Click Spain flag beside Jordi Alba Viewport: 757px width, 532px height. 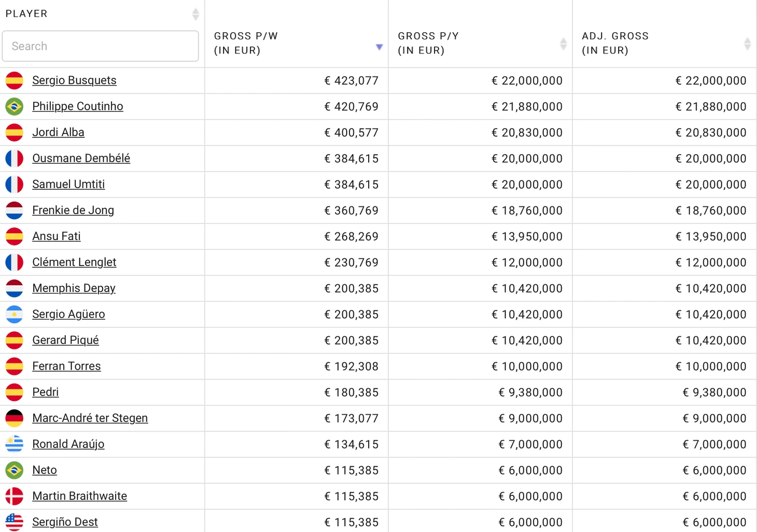[x=15, y=132]
